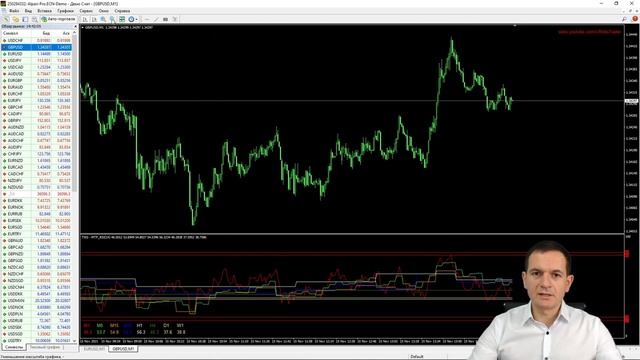Select the AUDUSD symbol row
Image resolution: width=640 pixels, height=360 pixels.
click(37, 74)
